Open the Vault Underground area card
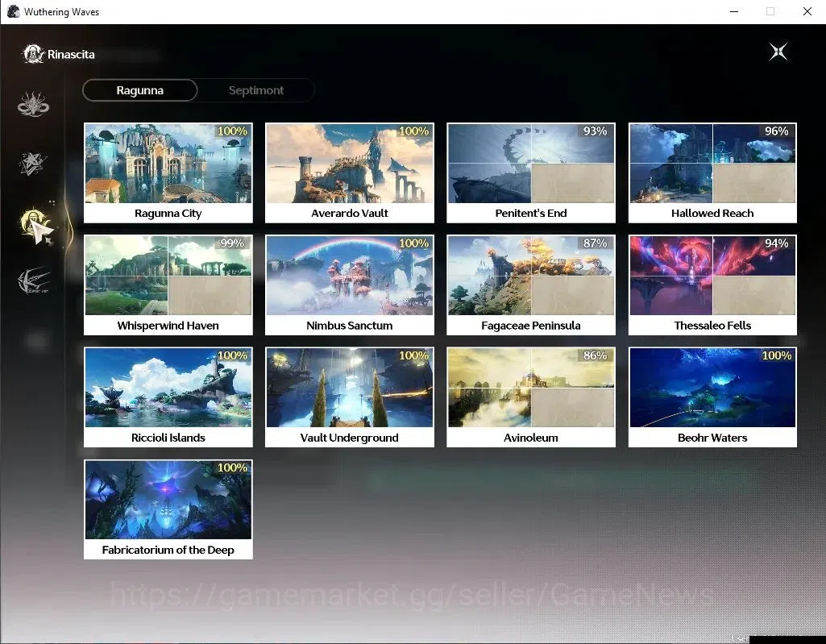 click(350, 397)
